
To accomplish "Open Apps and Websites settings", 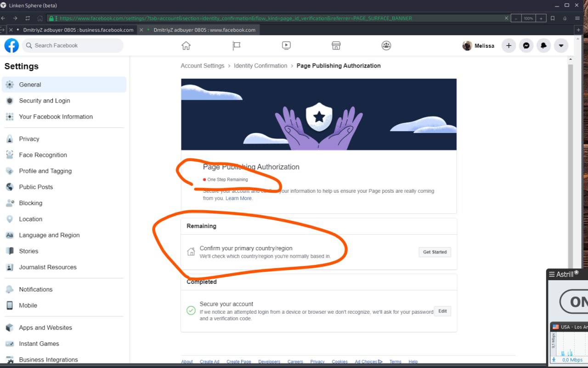I will click(64, 328).
